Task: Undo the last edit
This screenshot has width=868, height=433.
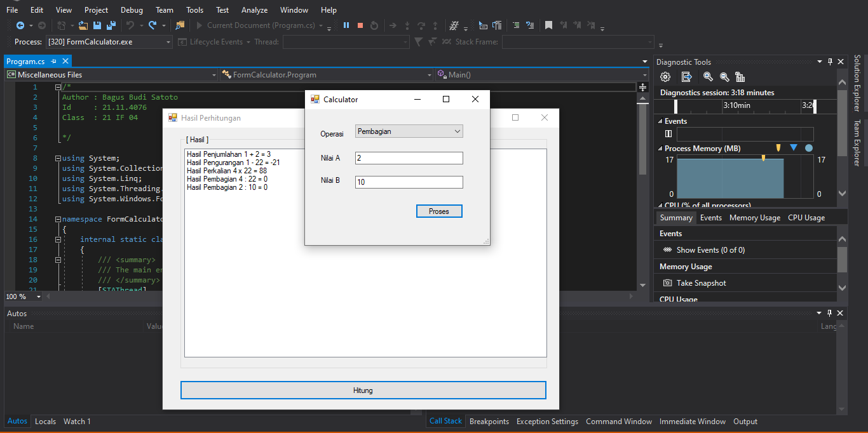Action: click(x=129, y=25)
